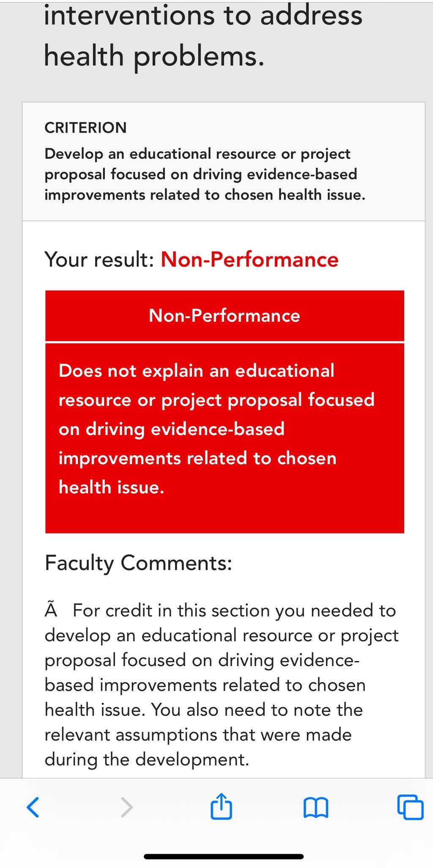
Task: Tap the 'health problems.' heading text
Action: point(154,57)
